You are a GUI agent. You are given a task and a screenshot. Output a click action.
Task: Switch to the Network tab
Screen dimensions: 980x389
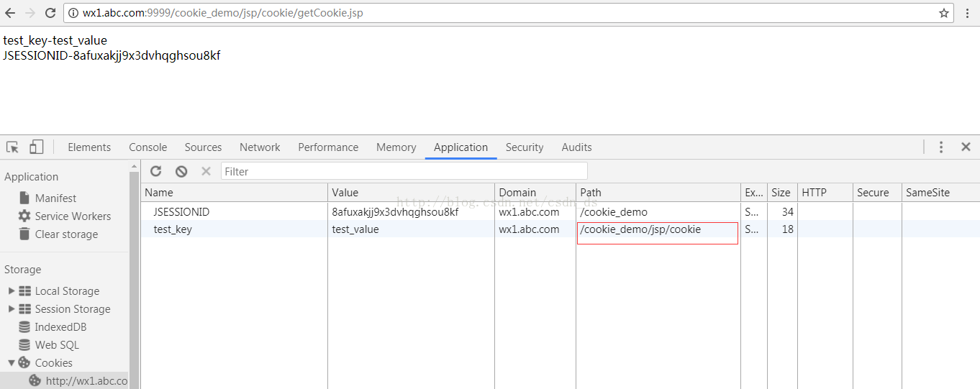click(260, 147)
